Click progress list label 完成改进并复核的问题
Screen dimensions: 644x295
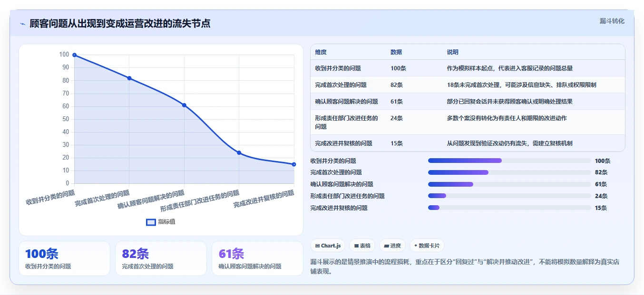[339, 208]
